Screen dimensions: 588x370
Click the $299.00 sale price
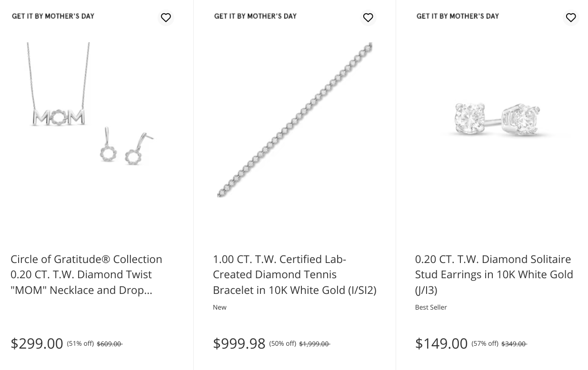(37, 343)
